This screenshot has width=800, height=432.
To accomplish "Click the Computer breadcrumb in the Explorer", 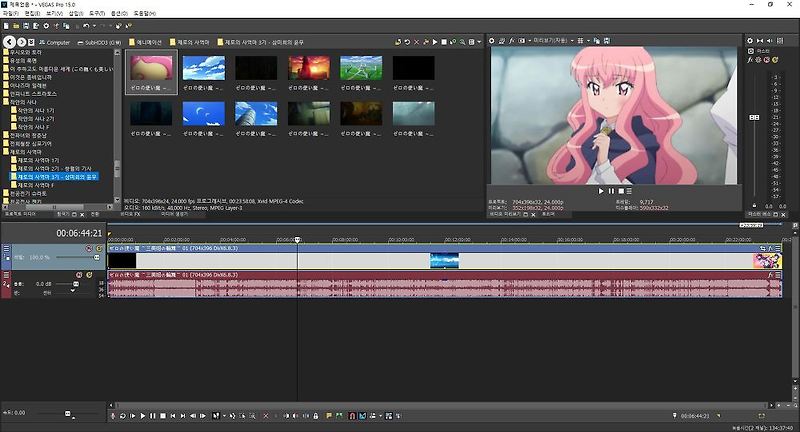I will [x=55, y=42].
